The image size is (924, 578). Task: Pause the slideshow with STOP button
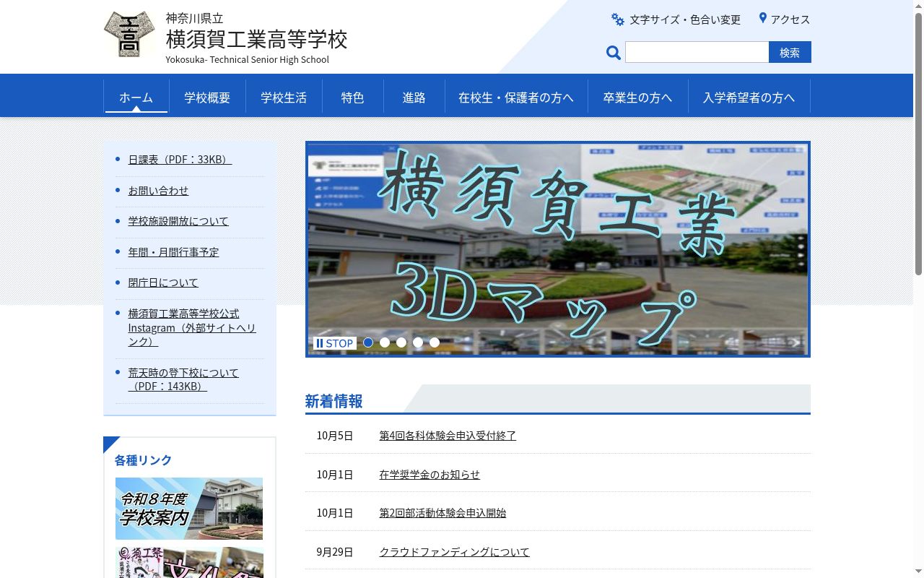point(335,343)
